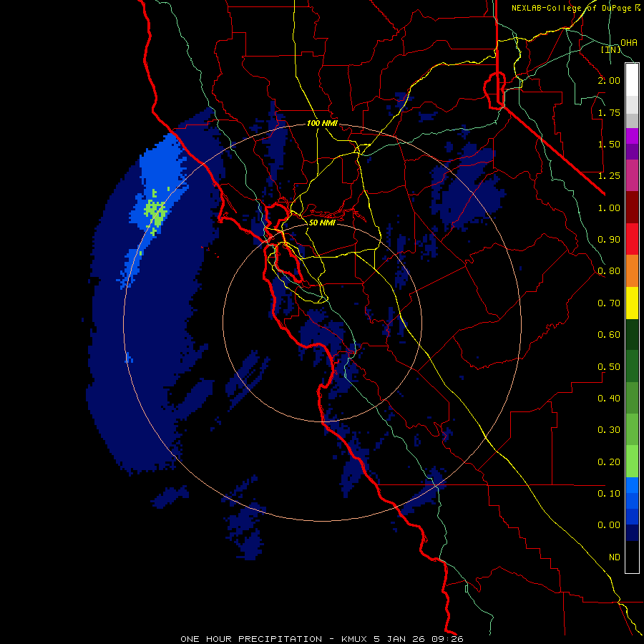Image resolution: width=644 pixels, height=644 pixels.
Task: Click the 50 NMI range ring label
Action: 322,223
